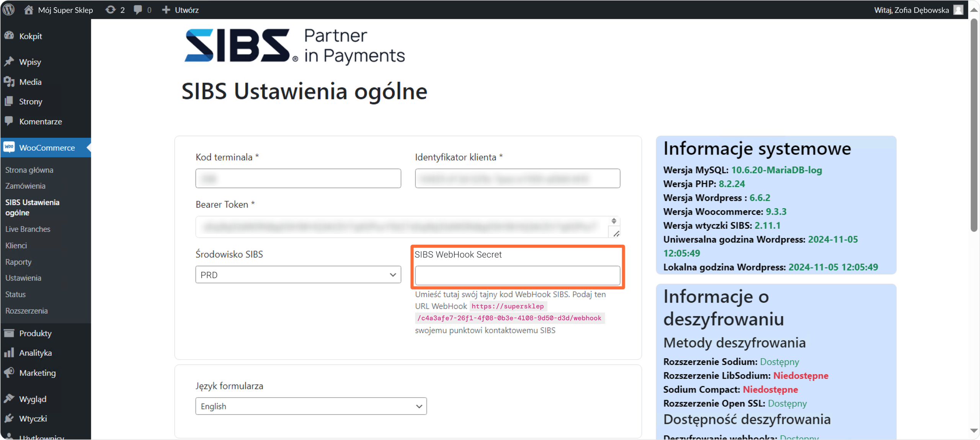Click the WordPress logo icon
Image resolution: width=980 pixels, height=440 pixels.
click(8, 10)
